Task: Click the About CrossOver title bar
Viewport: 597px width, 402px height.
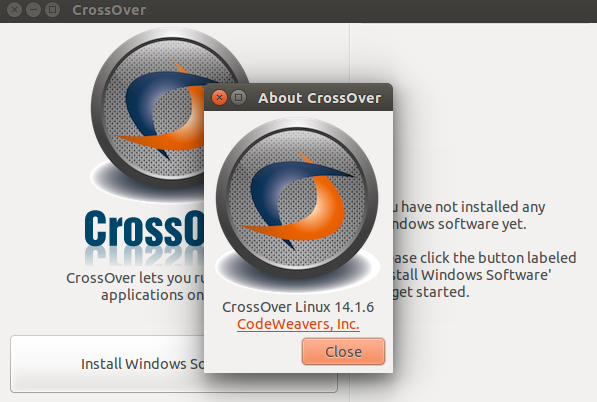Action: 319,98
